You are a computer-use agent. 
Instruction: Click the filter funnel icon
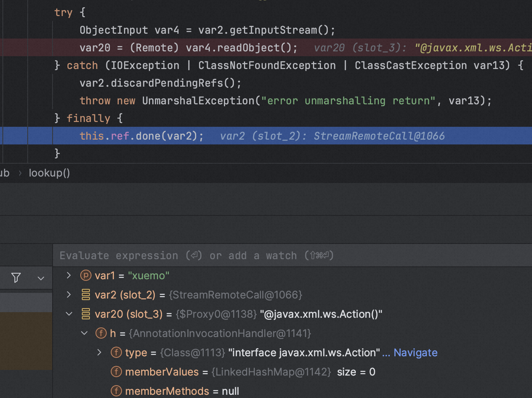pos(16,278)
